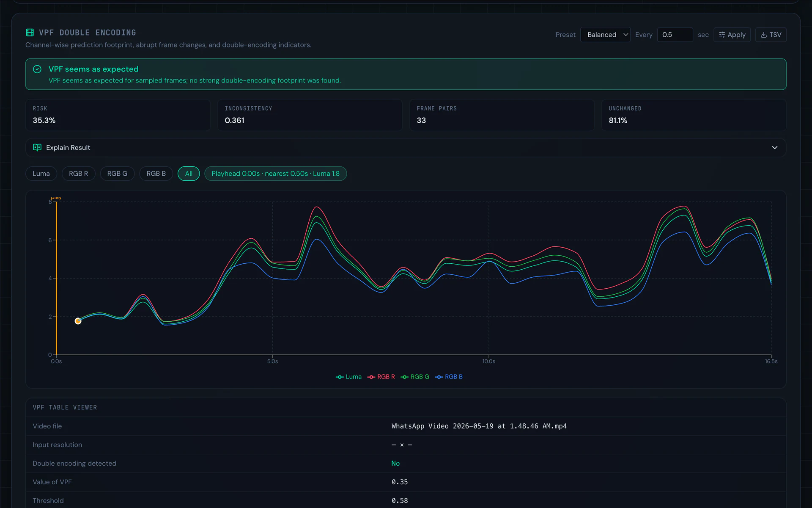Show only the Luma channel
Image resolution: width=812 pixels, height=508 pixels.
point(41,174)
